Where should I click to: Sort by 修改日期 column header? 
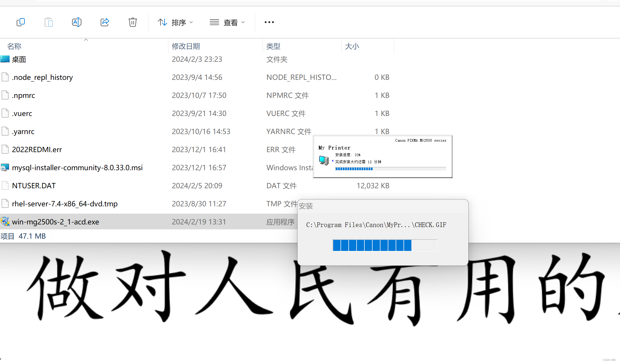coord(186,46)
